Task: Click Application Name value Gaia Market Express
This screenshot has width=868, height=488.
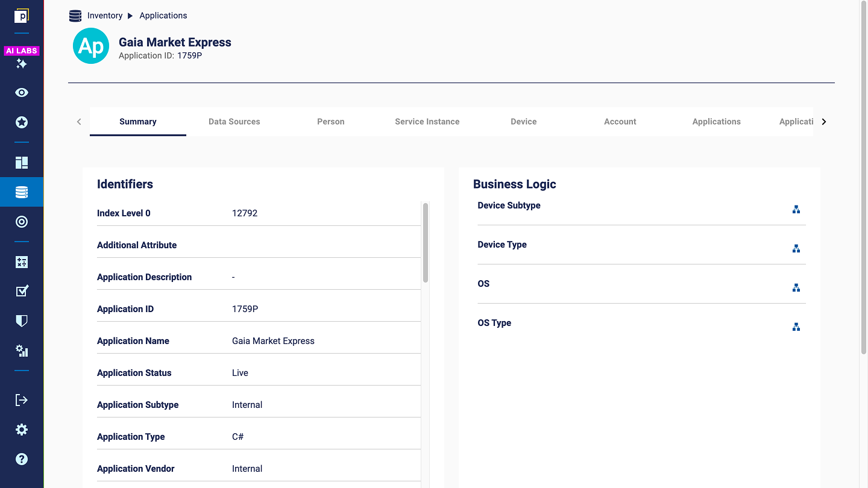Action: pyautogui.click(x=273, y=341)
